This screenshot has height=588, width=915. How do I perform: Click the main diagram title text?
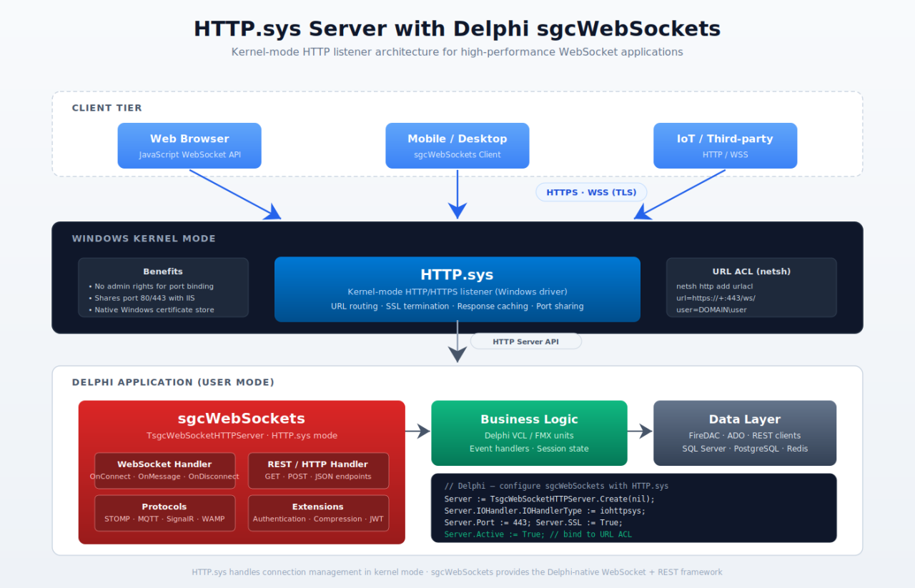click(457, 29)
